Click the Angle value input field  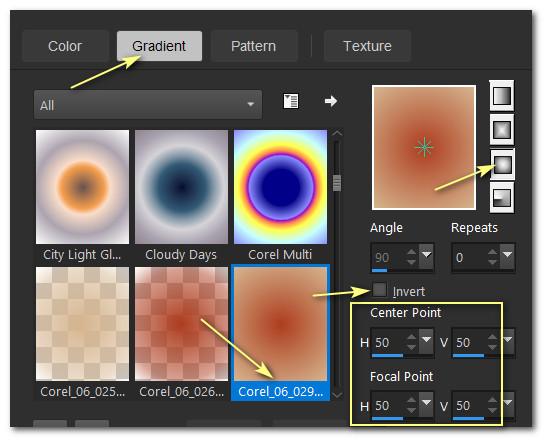(388, 257)
